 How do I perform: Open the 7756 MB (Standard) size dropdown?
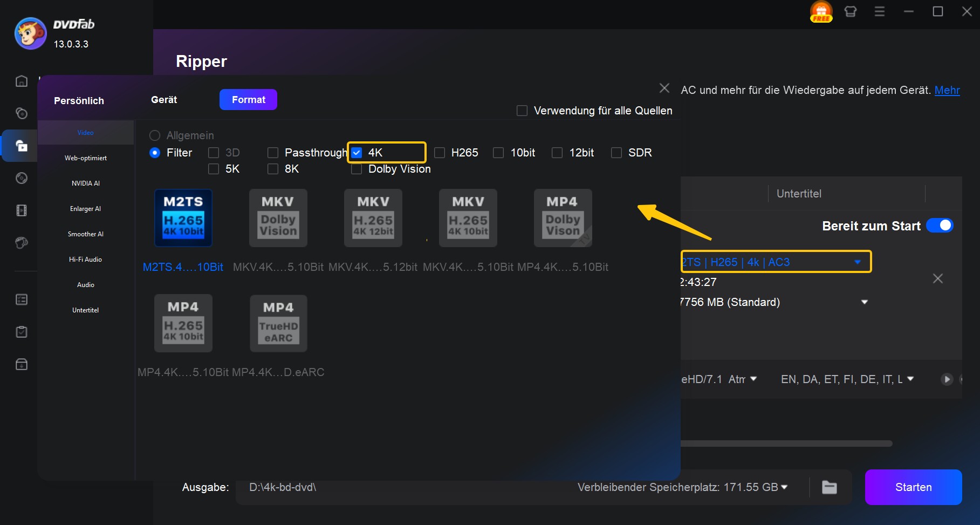pyautogui.click(x=865, y=302)
